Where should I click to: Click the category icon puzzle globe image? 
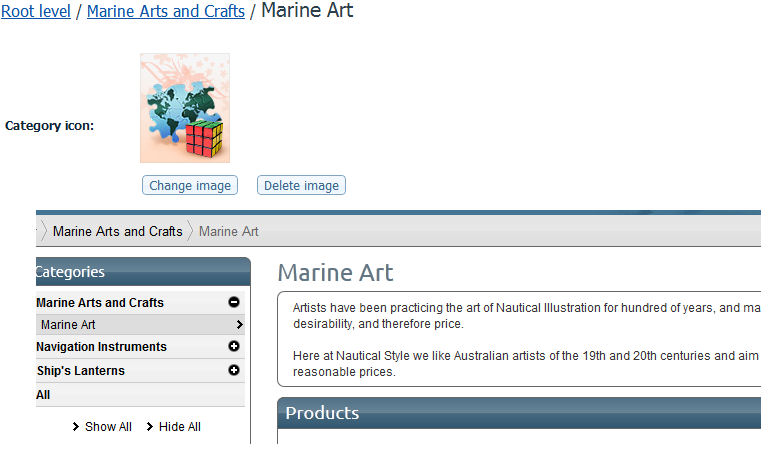(x=185, y=108)
